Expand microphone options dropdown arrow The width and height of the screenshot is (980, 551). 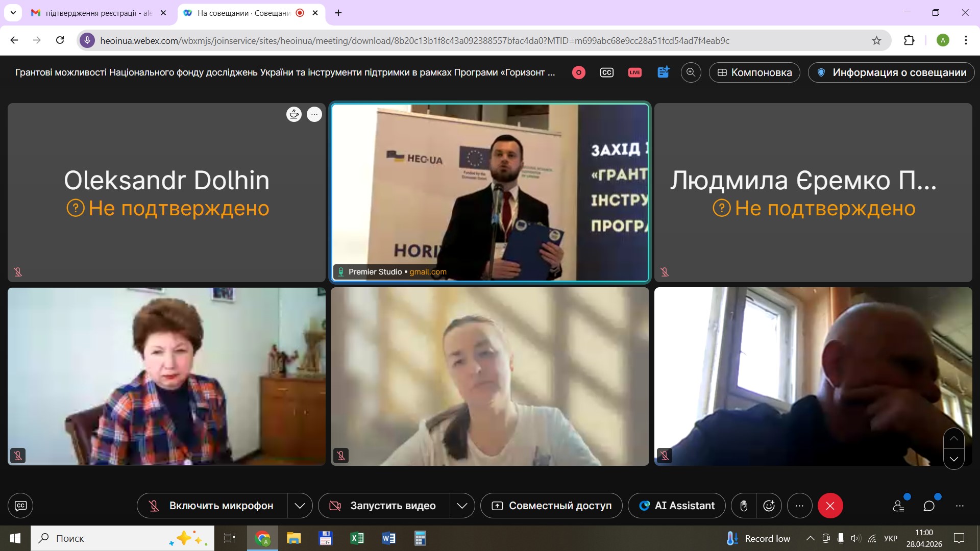300,506
